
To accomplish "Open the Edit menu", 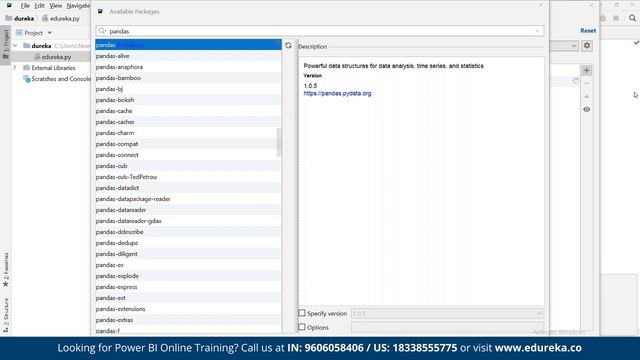I will [x=39, y=6].
